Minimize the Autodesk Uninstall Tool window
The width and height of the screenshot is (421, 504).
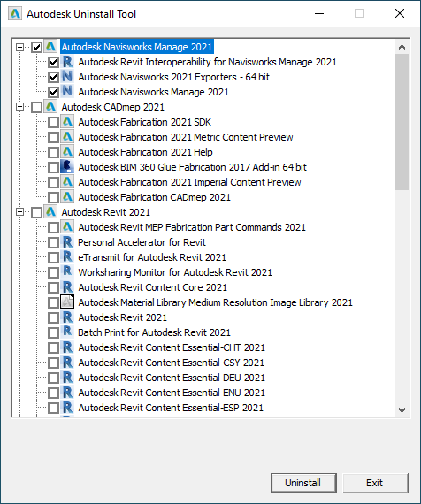319,13
